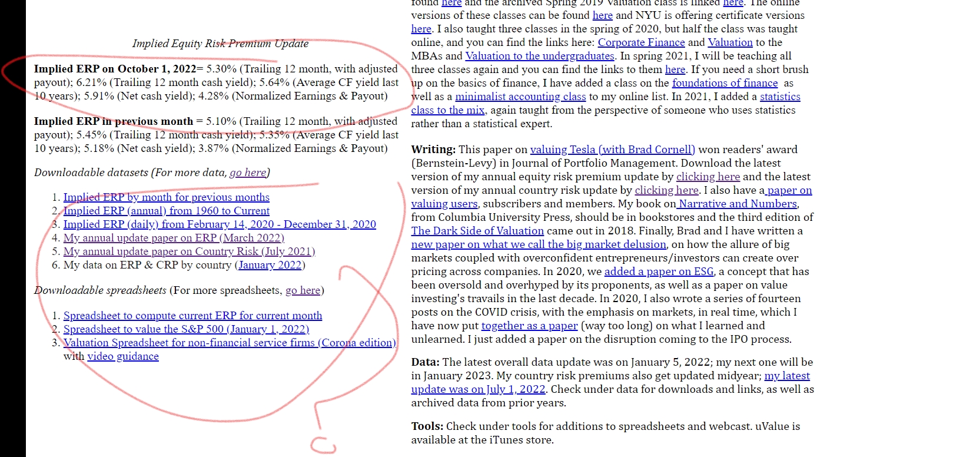Image resolution: width=980 pixels, height=457 pixels.
Task: Open the 'added a paper on ESG' link
Action: pyautogui.click(x=659, y=271)
